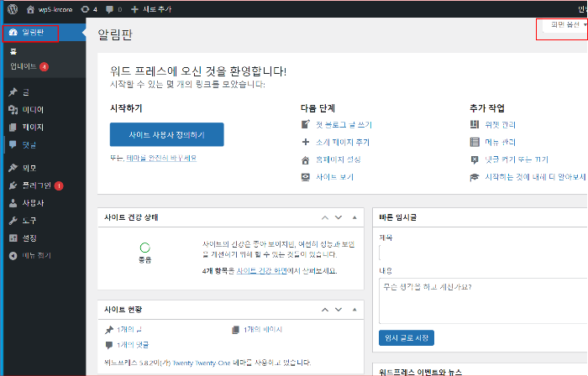Open the comments bubble icon in admin bar
Screen dimensions: 588x376
point(109,9)
